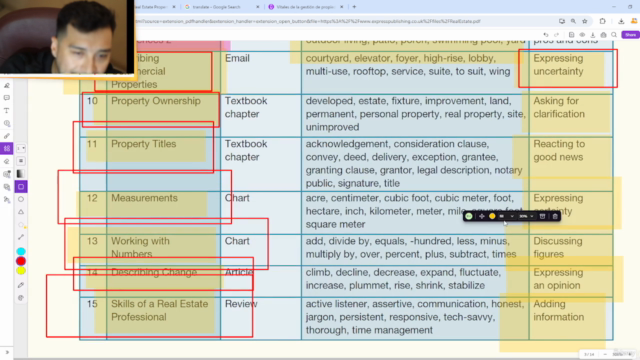
Task: Open the color palette icon
Action: tap(21, 298)
